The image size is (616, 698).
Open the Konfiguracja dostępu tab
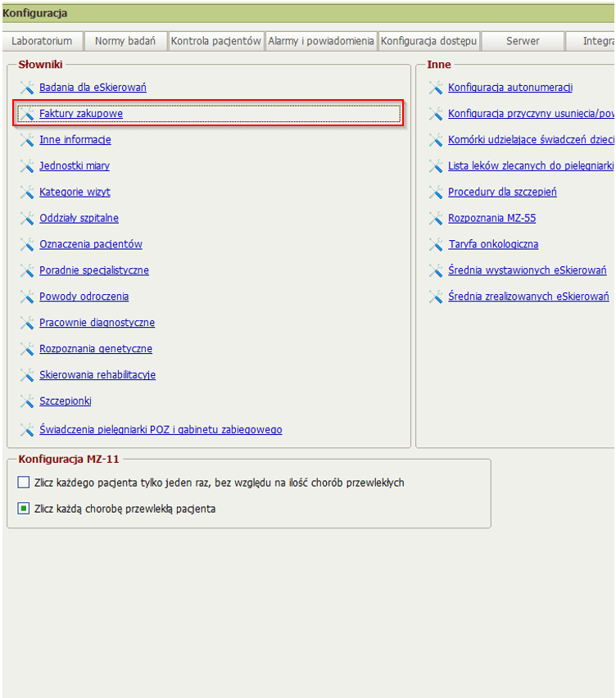click(428, 41)
